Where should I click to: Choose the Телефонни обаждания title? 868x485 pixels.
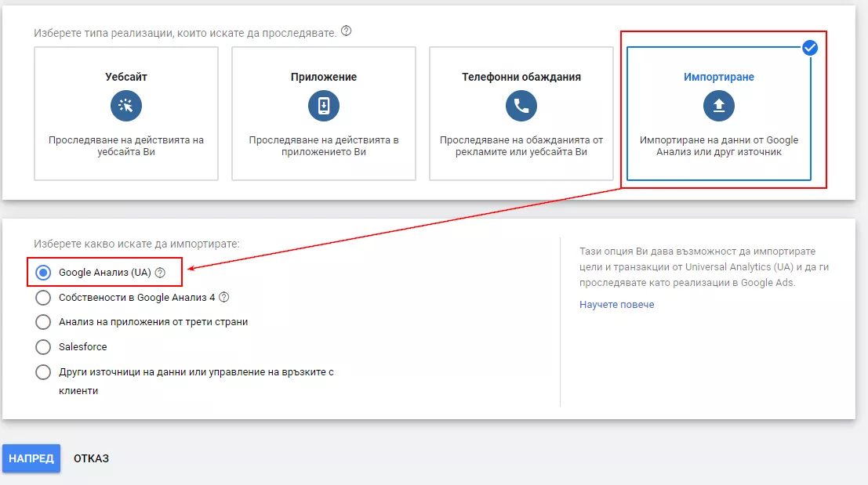point(521,77)
